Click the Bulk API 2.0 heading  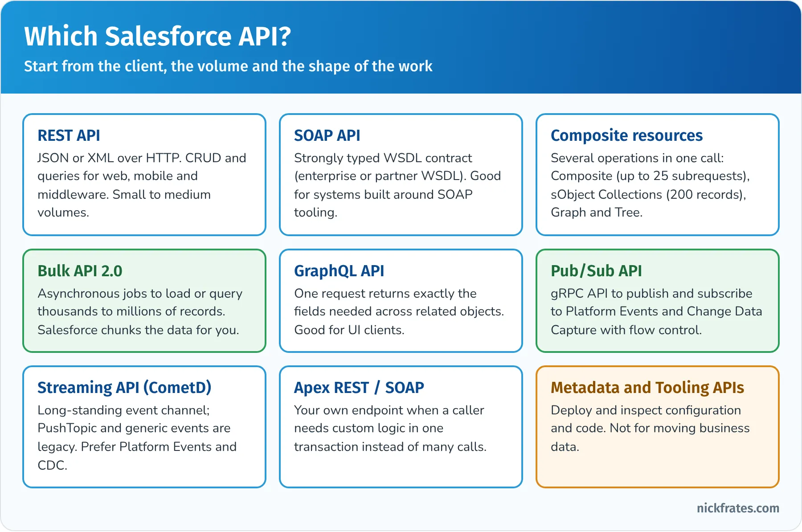[80, 270]
